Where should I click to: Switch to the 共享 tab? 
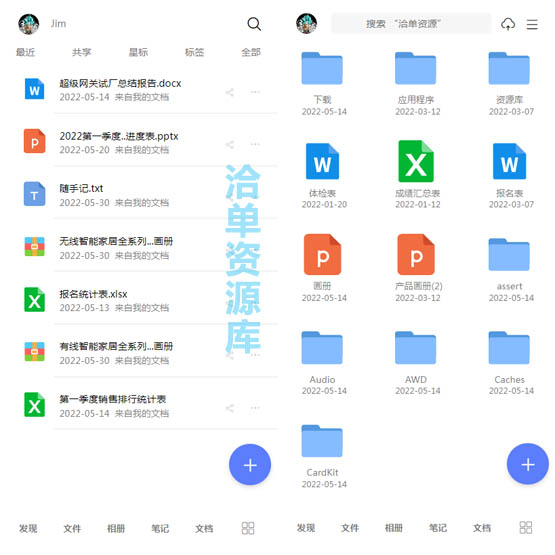click(x=82, y=52)
